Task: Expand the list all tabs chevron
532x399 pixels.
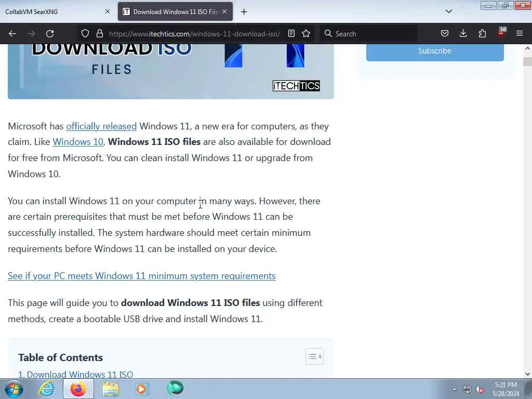Action: point(449,11)
